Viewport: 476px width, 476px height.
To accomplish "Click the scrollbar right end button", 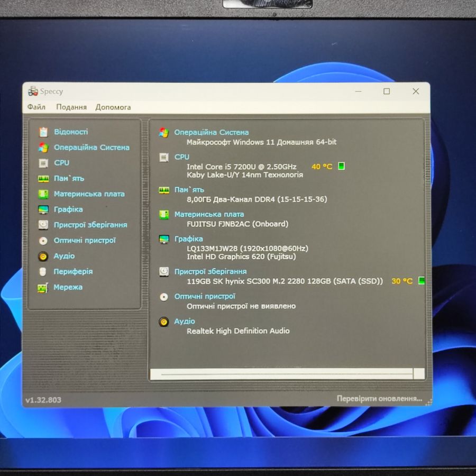I will [x=419, y=374].
